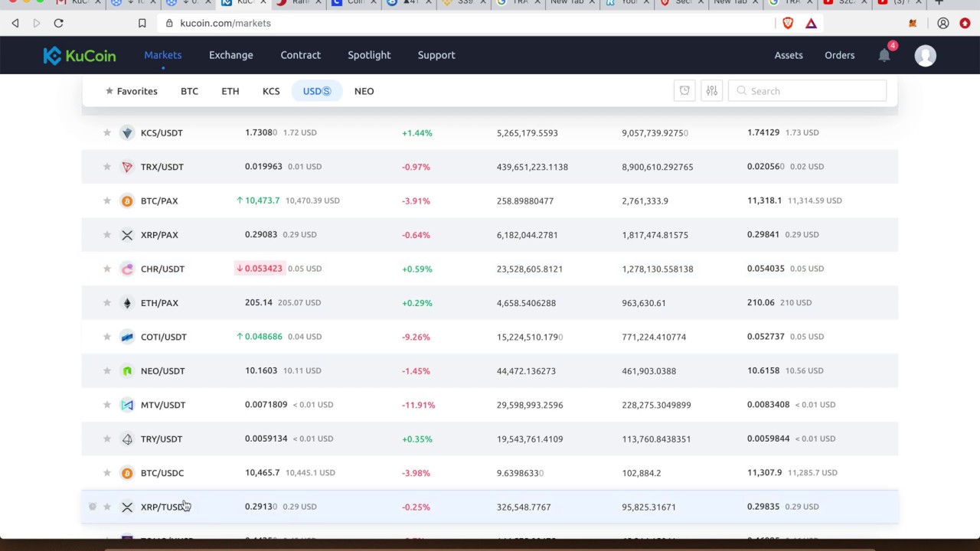Screen dimensions: 980x551
Task: Favorite the MTV/USDT pair star
Action: 107,405
